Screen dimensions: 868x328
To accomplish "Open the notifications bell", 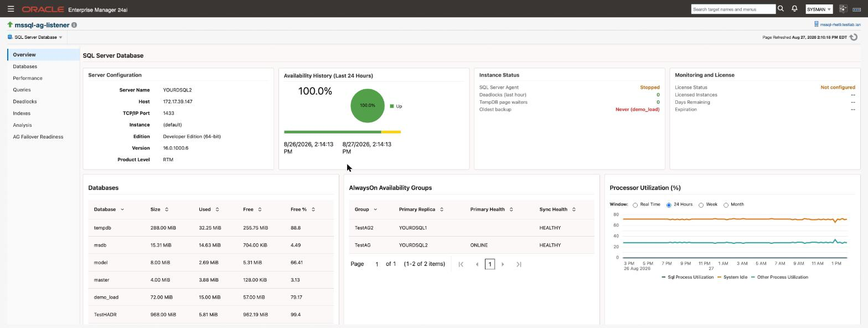I will tap(794, 9).
